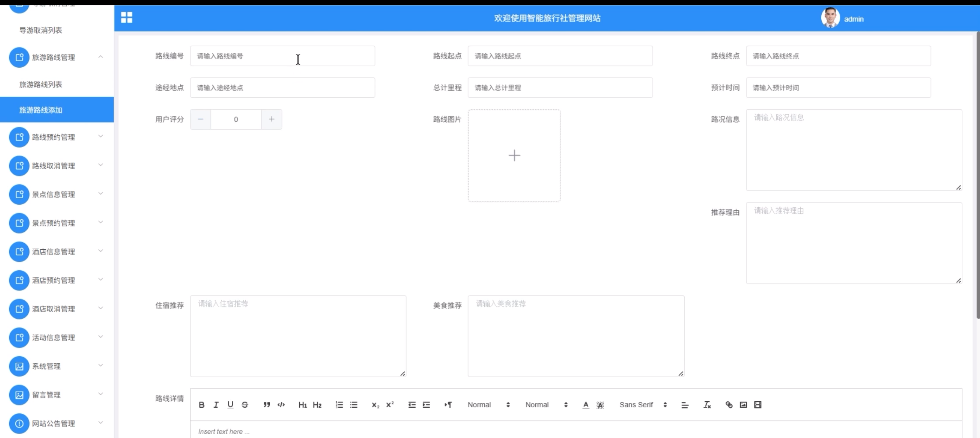980x438 pixels.
Task: Click the ordered list icon
Action: pos(339,404)
